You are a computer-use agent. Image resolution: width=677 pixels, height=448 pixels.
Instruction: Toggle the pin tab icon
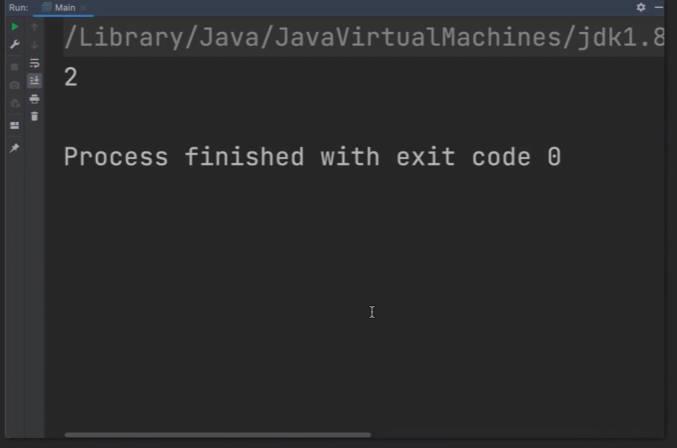pos(14,148)
